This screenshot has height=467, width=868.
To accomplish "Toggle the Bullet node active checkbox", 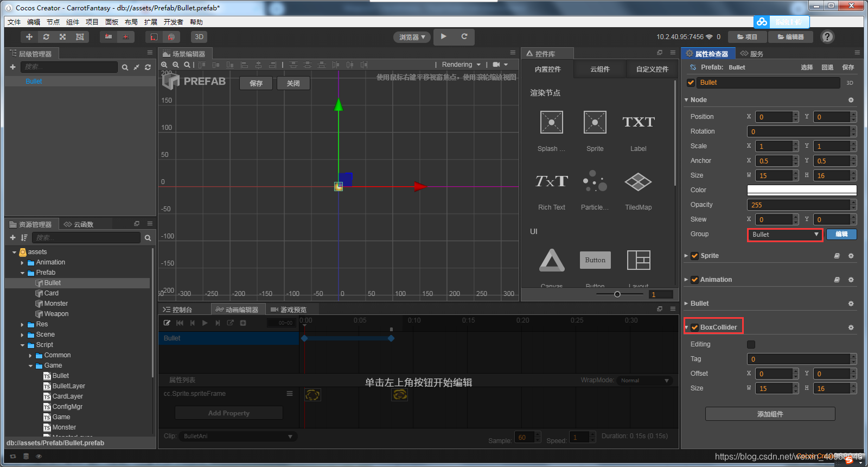I will [x=691, y=83].
